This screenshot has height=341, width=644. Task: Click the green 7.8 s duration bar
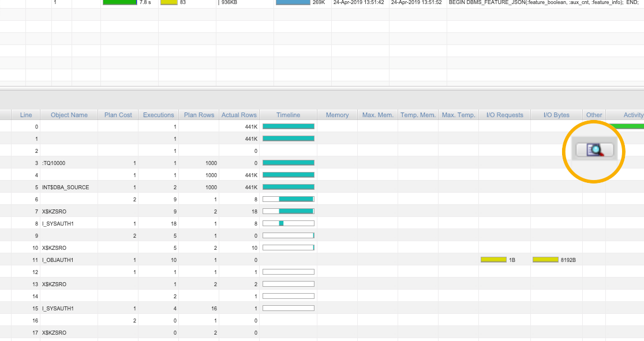tap(120, 2)
